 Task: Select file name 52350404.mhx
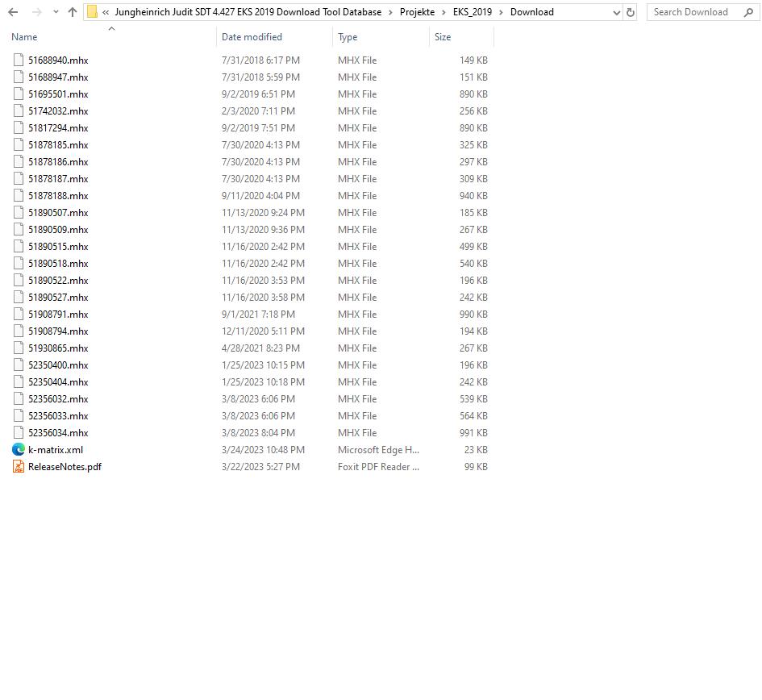(58, 382)
